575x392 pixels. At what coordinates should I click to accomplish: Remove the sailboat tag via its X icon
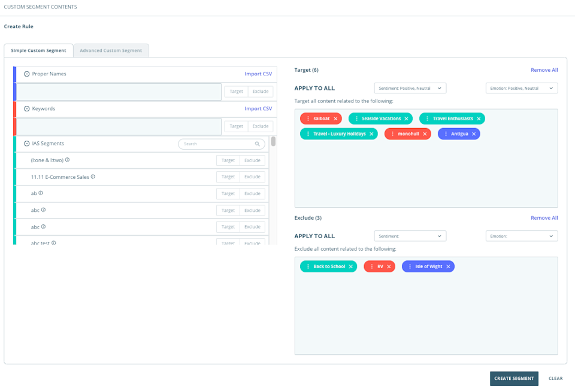(x=334, y=118)
